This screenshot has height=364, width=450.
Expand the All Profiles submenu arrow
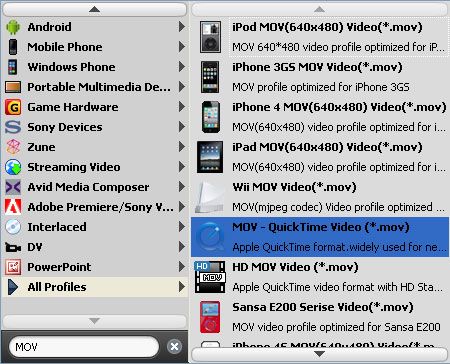(x=182, y=287)
